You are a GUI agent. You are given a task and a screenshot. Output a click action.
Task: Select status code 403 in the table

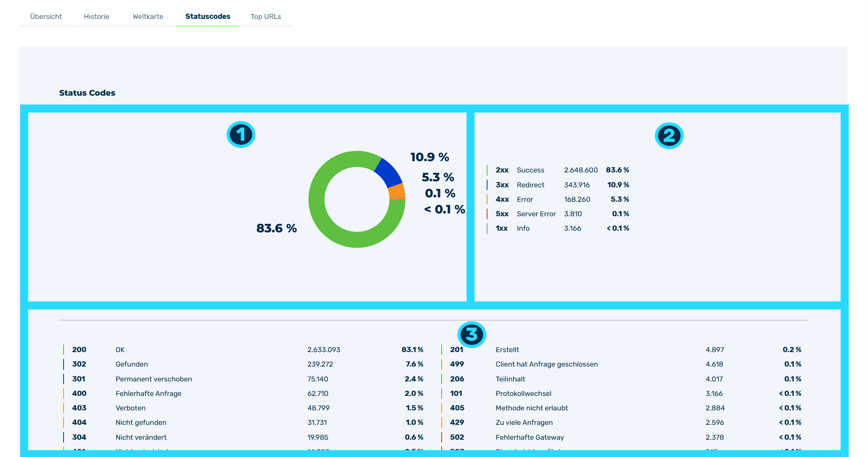point(79,408)
